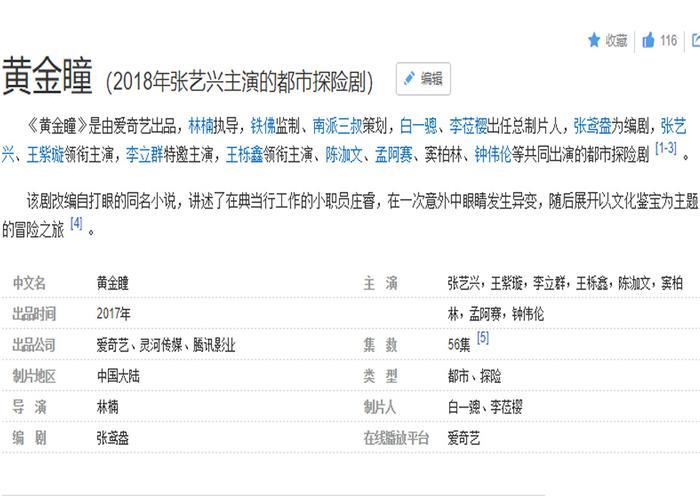Click the 出品公司 field label
Screen dimensions: 700x496
point(34,345)
